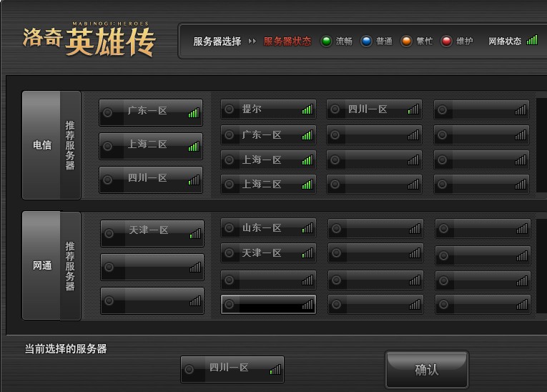Image resolution: width=547 pixels, height=392 pixels.
Task: Click signal bars icon on 山东一区 server
Action: pyautogui.click(x=307, y=228)
